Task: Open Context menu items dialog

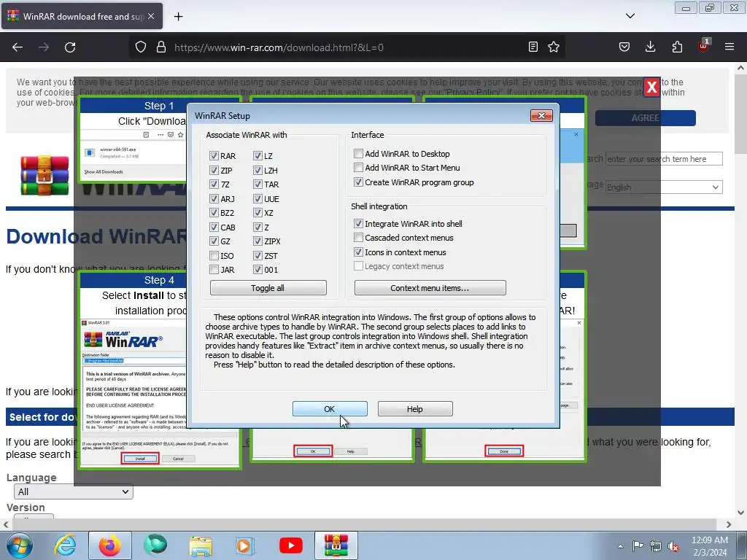Action: pos(430,288)
